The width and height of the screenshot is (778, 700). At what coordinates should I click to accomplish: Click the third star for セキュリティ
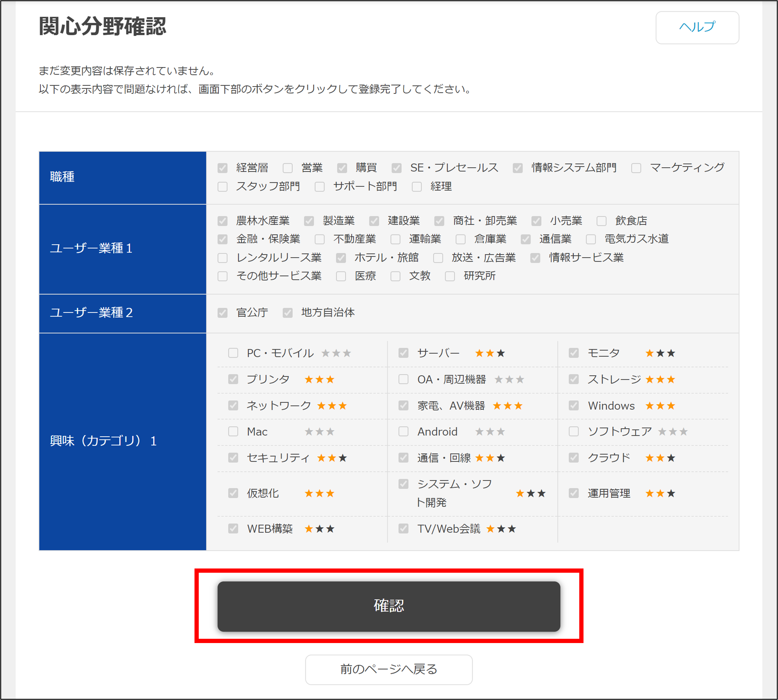(x=343, y=458)
